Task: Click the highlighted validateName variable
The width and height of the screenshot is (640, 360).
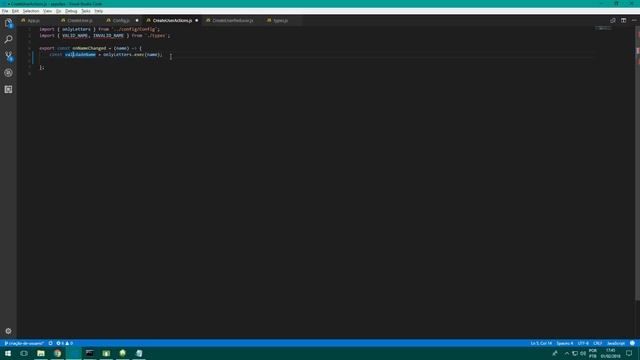Action: click(80, 54)
